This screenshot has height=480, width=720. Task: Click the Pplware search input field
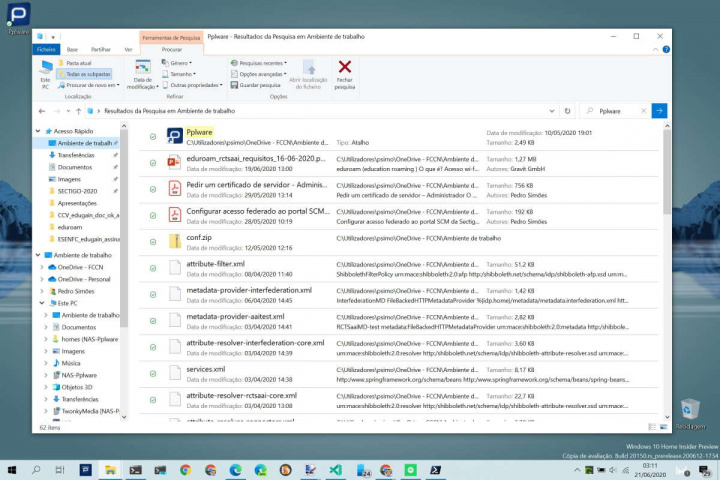(620, 111)
